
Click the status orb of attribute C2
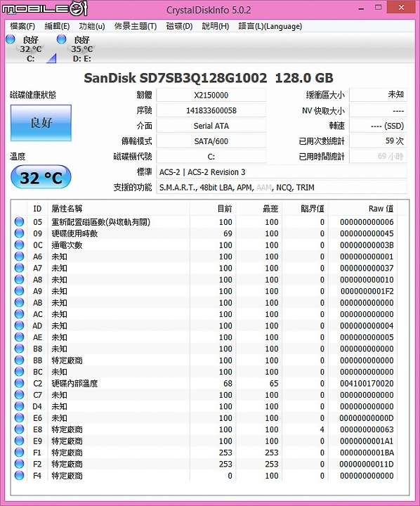(20, 384)
